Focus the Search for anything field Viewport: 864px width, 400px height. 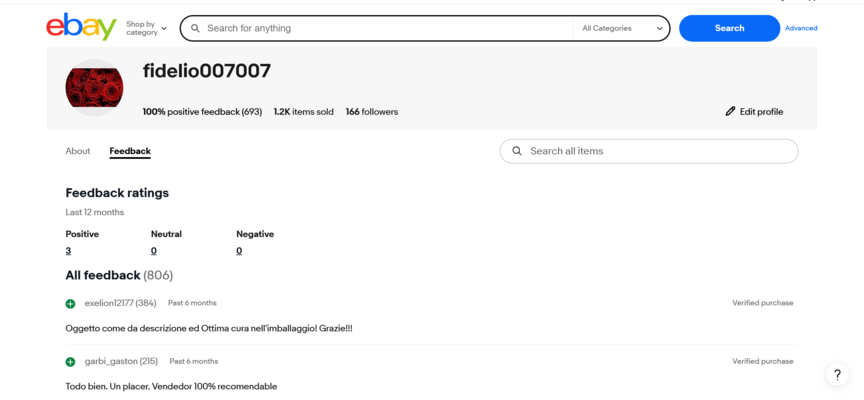coord(385,29)
